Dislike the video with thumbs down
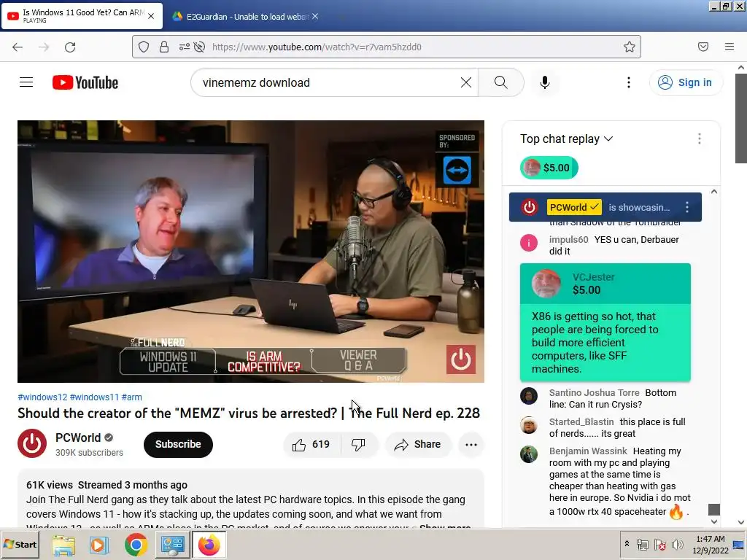 [x=358, y=445]
